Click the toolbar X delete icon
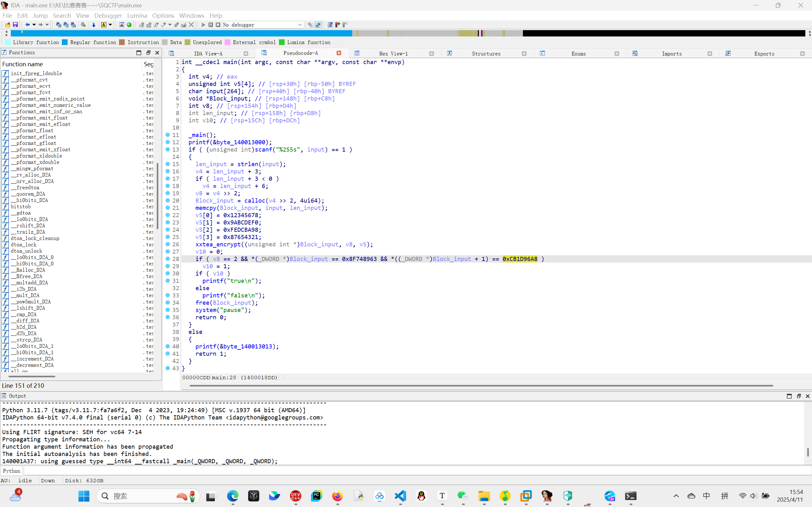The width and height of the screenshot is (812, 507). (191, 25)
